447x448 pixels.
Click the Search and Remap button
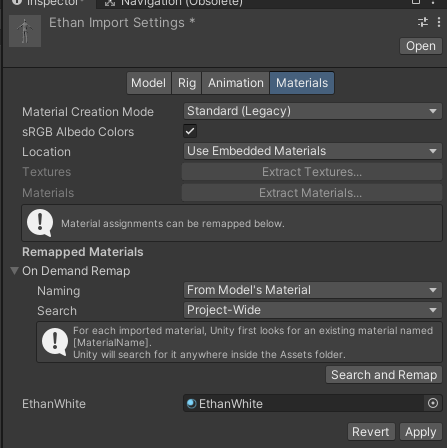(384, 375)
